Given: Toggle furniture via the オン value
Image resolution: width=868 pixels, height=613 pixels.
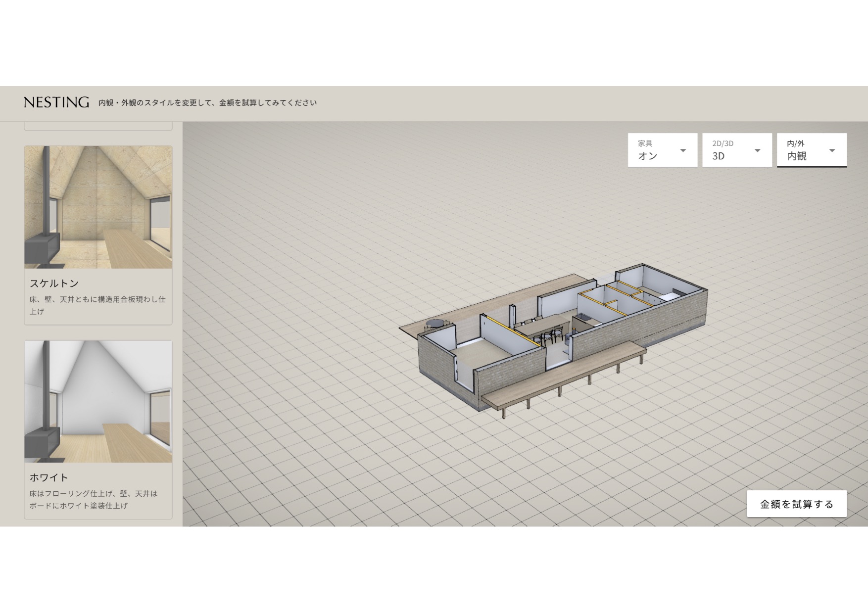Looking at the screenshot, I should (x=647, y=156).
